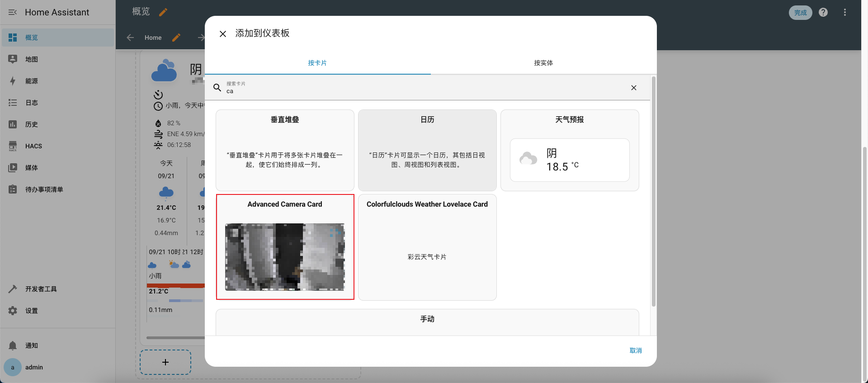Select the 按卡片 tab
Image resolution: width=868 pixels, height=383 pixels.
(317, 63)
